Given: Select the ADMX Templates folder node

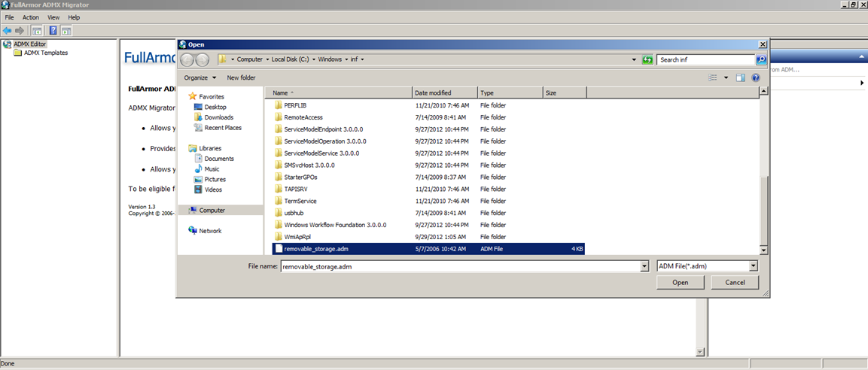Looking at the screenshot, I should (x=46, y=53).
